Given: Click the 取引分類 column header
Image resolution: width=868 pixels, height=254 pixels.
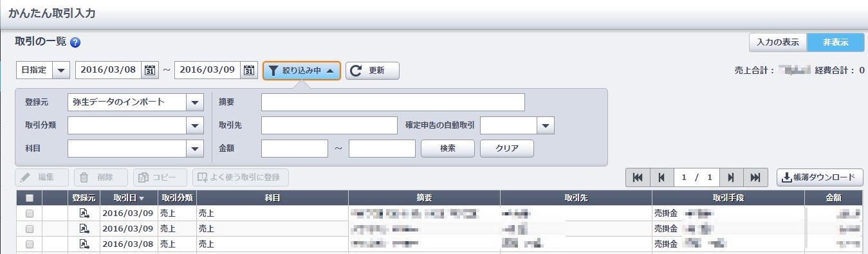Looking at the screenshot, I should coord(177,198).
